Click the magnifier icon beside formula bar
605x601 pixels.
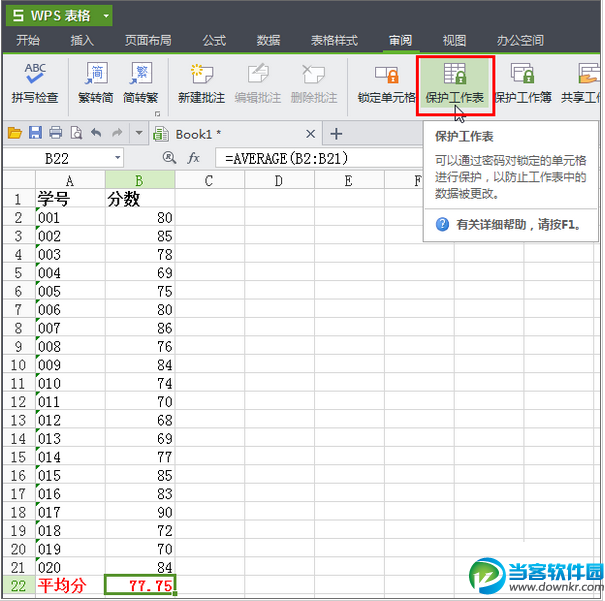[169, 157]
